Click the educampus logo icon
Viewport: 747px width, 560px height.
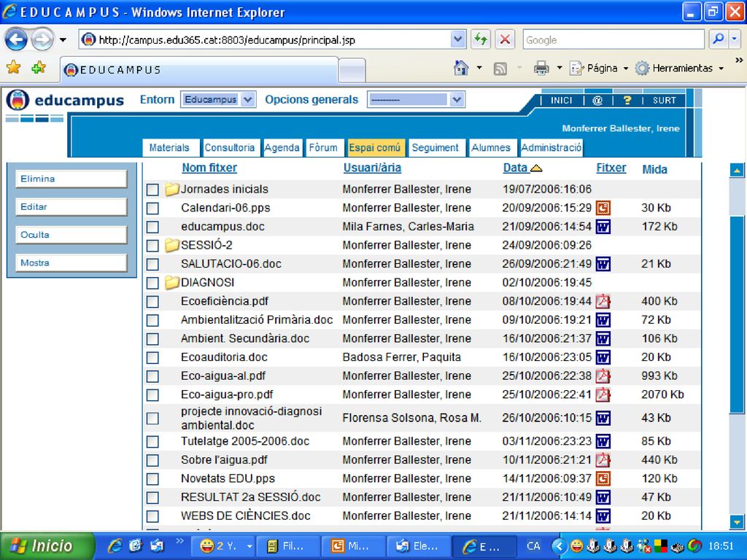18,100
